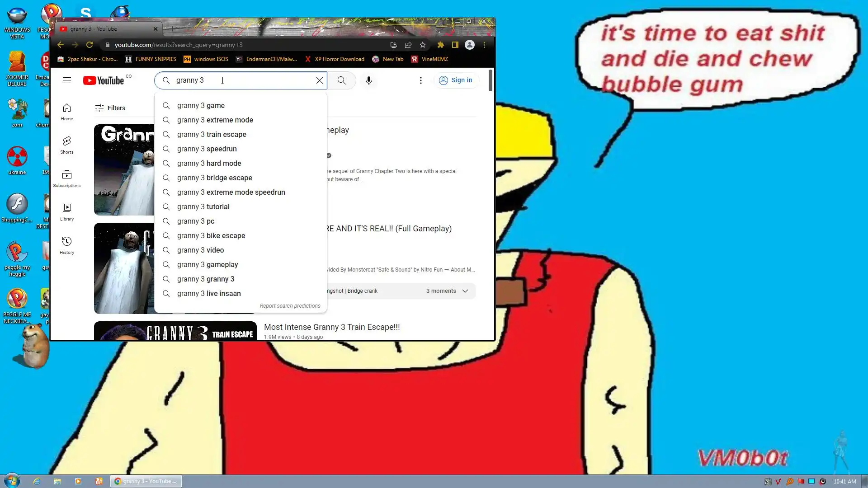
Task: Click the page vertical scrollbar thumb
Action: (490, 80)
